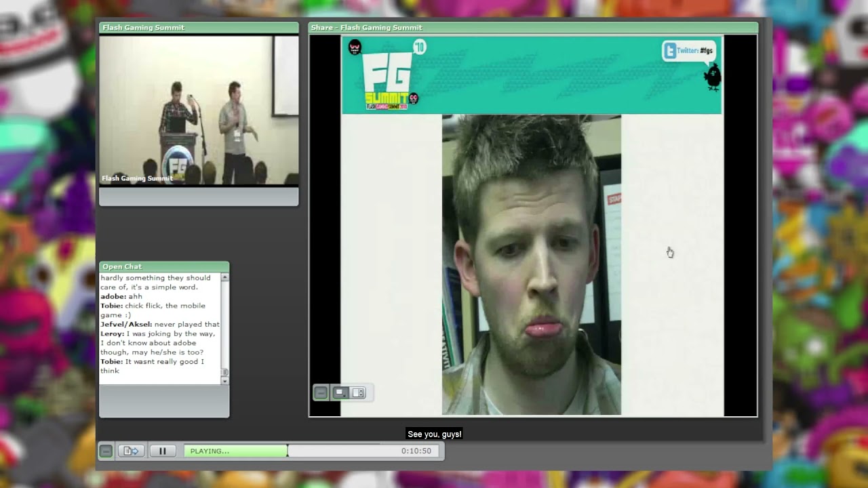
Task: Click the playback position marker
Action: click(288, 451)
